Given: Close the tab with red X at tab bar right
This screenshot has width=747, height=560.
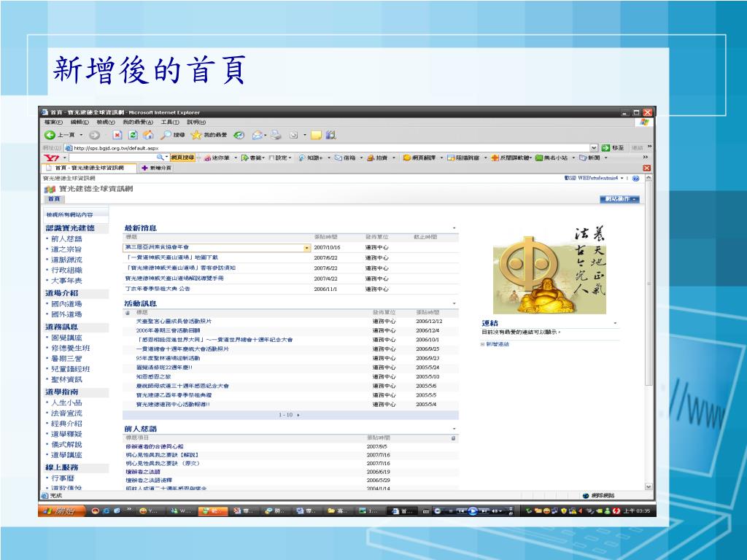Looking at the screenshot, I should (x=646, y=168).
